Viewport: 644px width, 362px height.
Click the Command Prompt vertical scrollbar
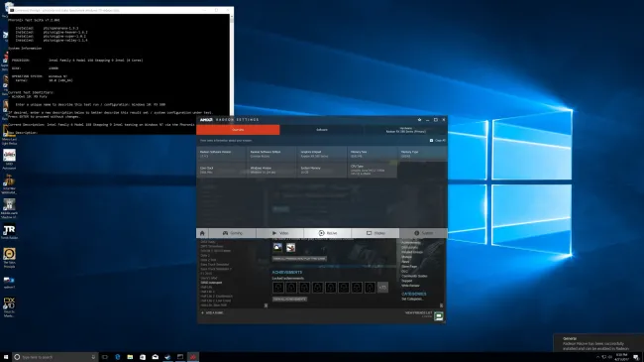click(x=232, y=65)
